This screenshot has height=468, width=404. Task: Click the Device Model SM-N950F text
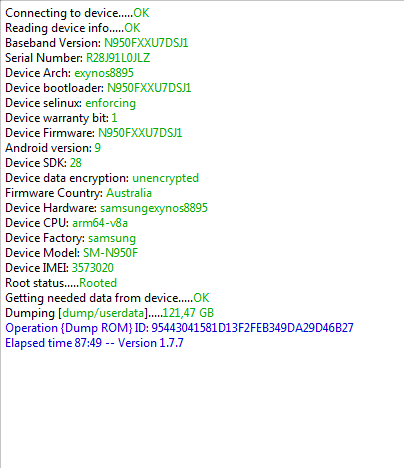coord(110,253)
